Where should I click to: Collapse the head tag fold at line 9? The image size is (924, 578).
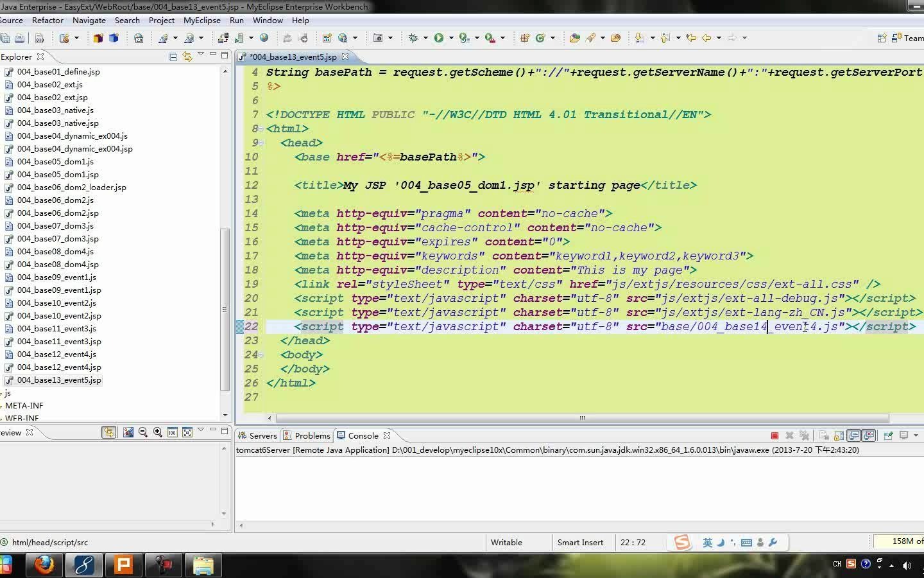pos(261,143)
